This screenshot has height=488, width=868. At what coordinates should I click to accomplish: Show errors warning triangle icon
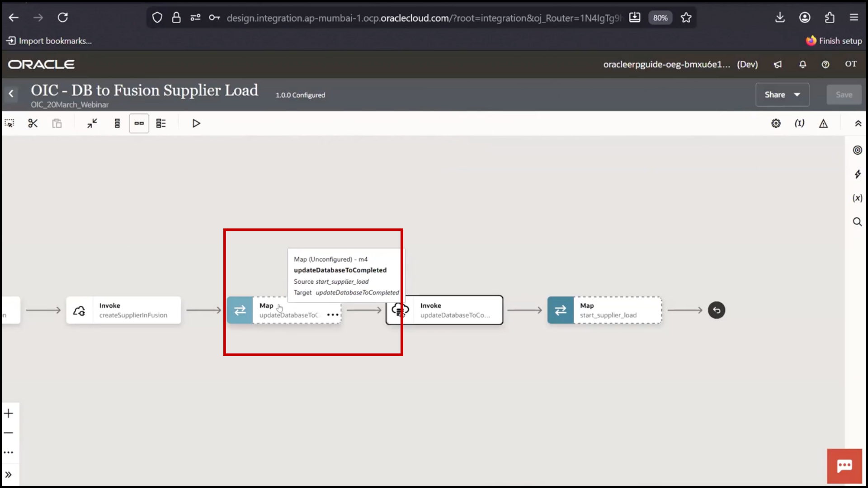point(823,123)
